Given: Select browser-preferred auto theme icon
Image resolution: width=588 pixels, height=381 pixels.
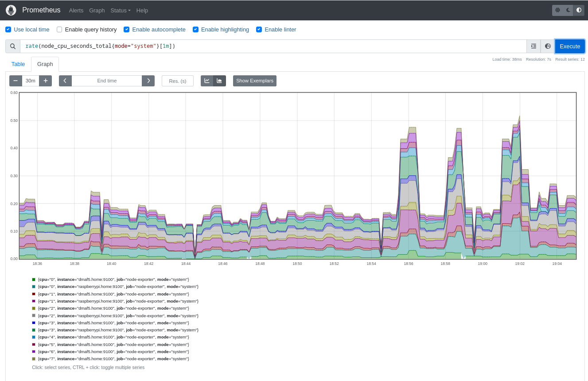Looking at the screenshot, I should pyautogui.click(x=579, y=10).
